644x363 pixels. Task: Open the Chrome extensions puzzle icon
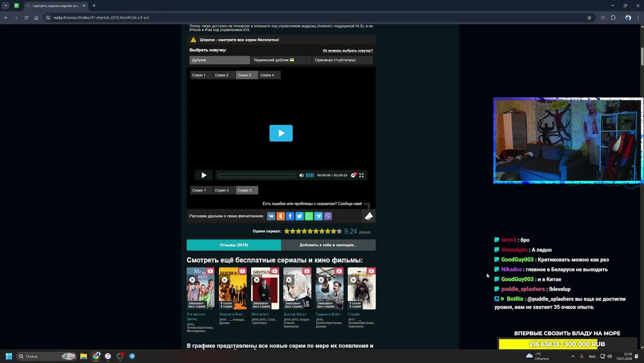click(x=613, y=18)
